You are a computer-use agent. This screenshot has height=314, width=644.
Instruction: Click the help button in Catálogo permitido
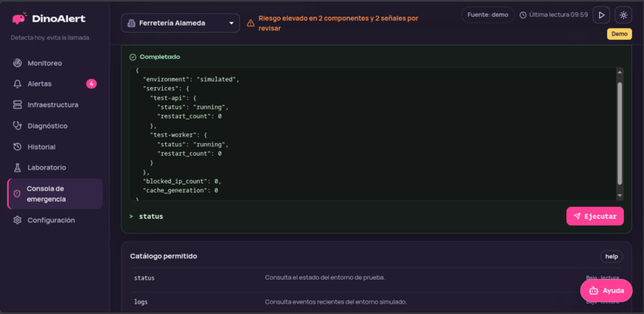pos(611,256)
